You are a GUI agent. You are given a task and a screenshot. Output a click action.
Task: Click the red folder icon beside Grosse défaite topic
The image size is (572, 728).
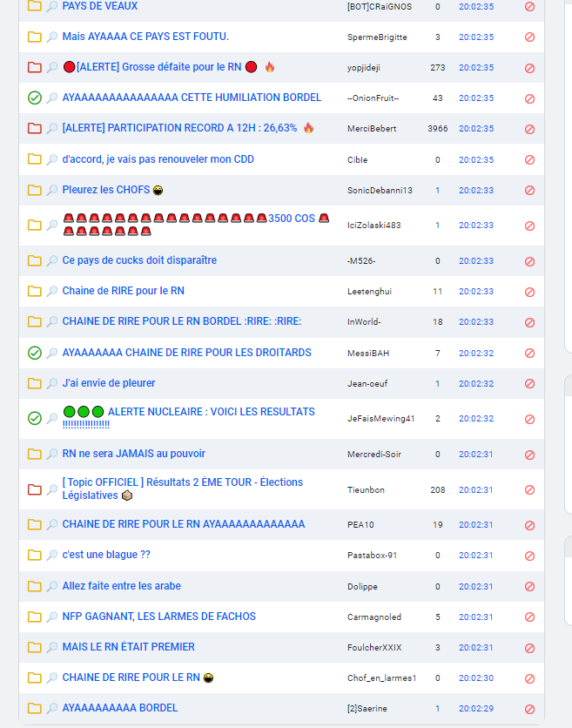[x=35, y=67]
